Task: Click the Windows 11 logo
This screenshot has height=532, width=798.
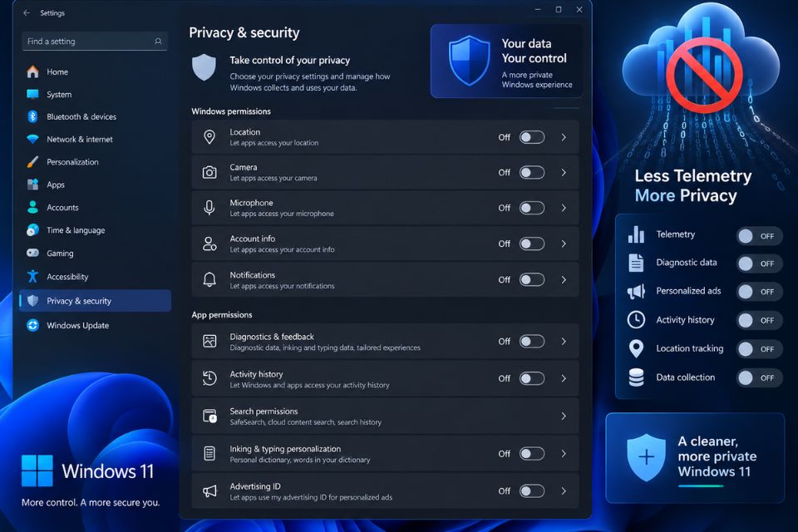Action: pos(37,471)
